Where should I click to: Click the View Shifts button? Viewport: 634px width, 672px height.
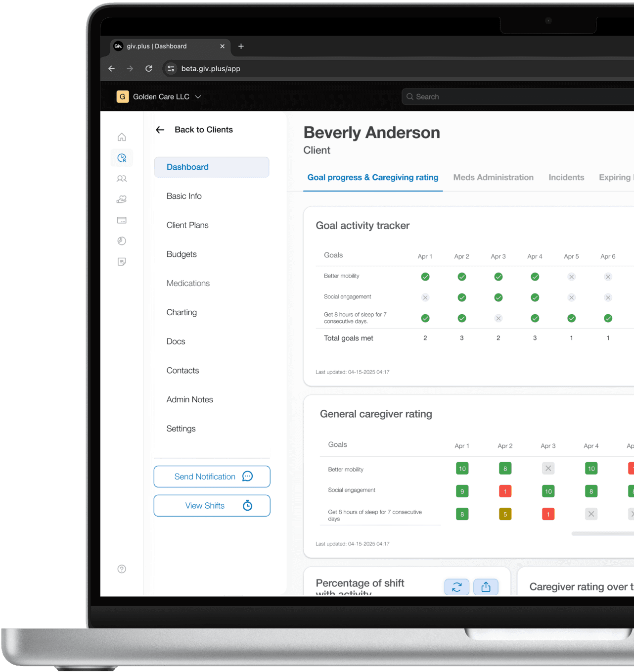pos(212,506)
